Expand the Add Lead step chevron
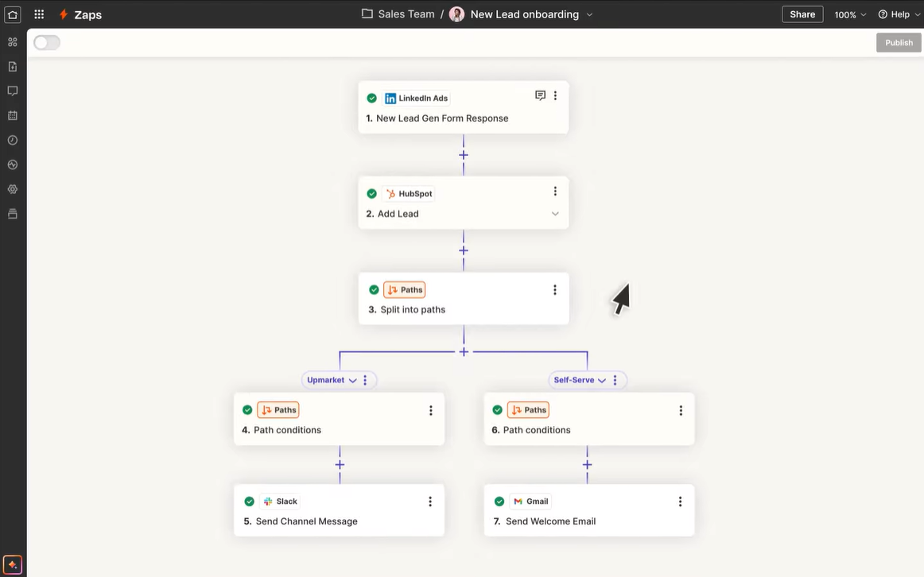The height and width of the screenshot is (577, 924). point(555,213)
